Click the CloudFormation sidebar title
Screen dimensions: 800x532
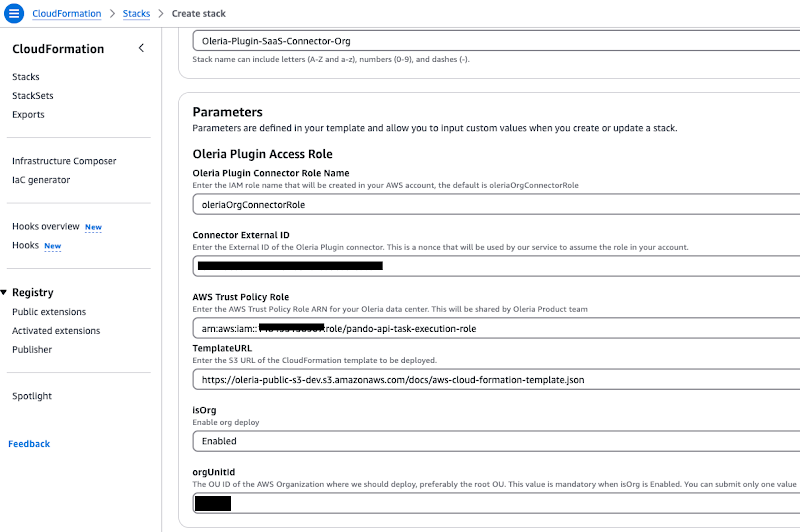58,49
